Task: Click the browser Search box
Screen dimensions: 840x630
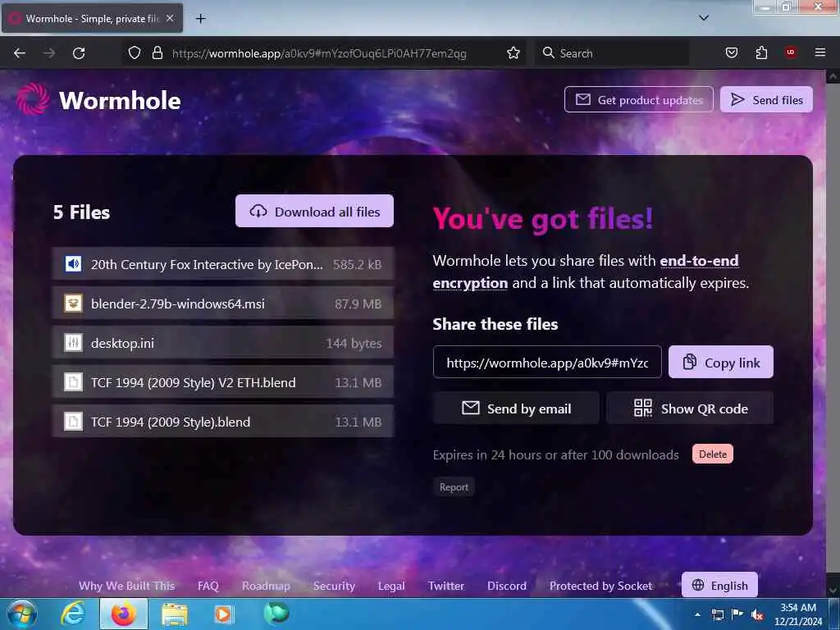Action: coord(612,53)
